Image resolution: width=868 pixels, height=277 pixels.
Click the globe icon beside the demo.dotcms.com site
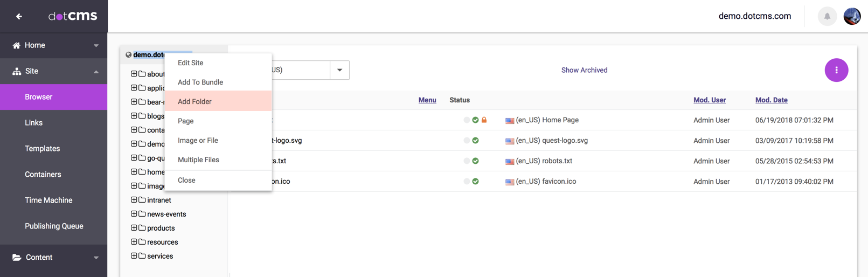[128, 55]
